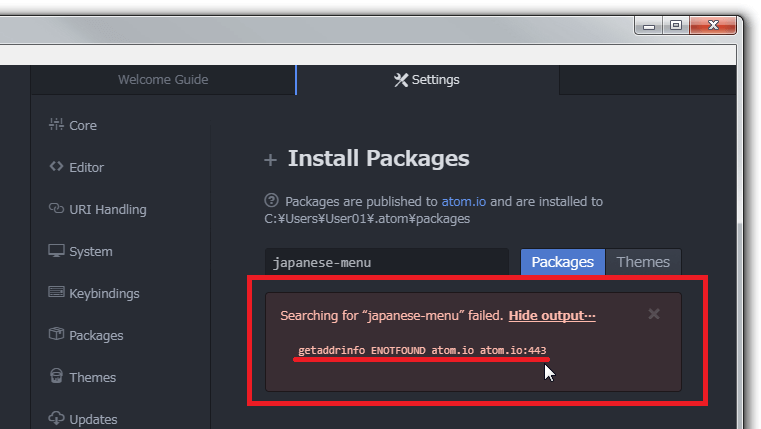Open the Core settings section
Screen dimensions: 761x429
click(82, 126)
